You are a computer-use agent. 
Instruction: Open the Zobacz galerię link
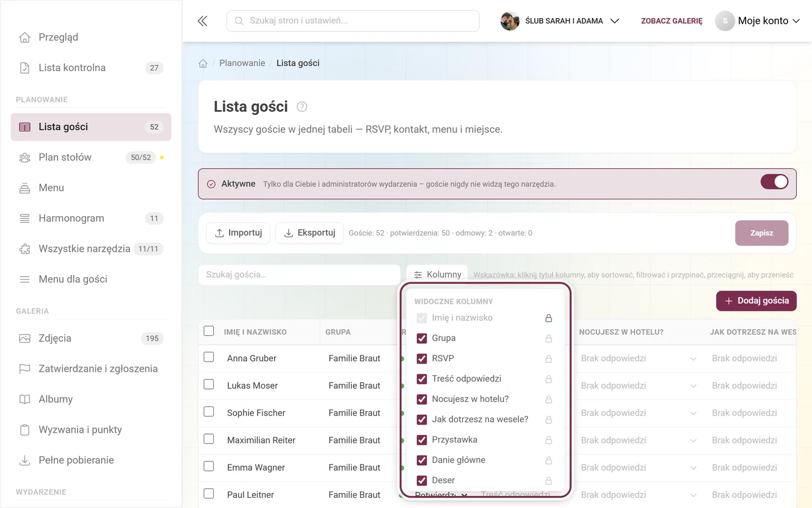coord(672,21)
